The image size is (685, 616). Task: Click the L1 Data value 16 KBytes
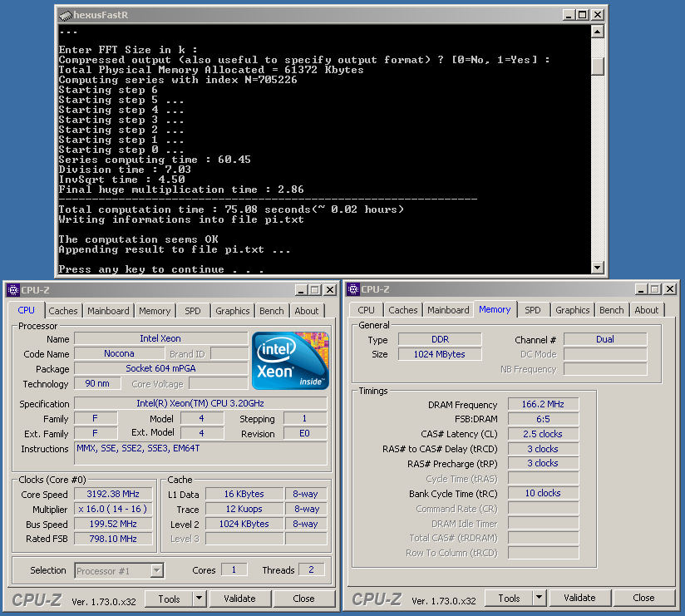point(244,494)
